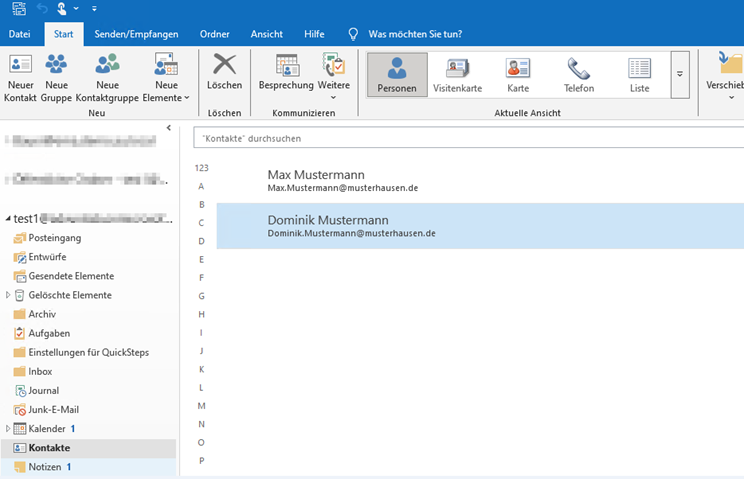744x479 pixels.
Task: Open the Neue Elemente dropdown
Action: coord(166,77)
